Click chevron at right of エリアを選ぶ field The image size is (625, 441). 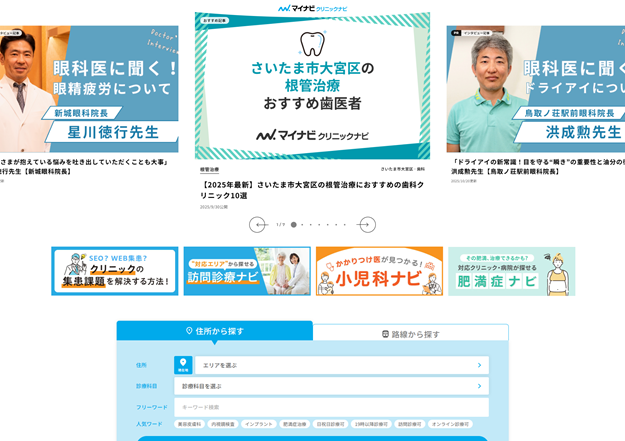[480, 365]
